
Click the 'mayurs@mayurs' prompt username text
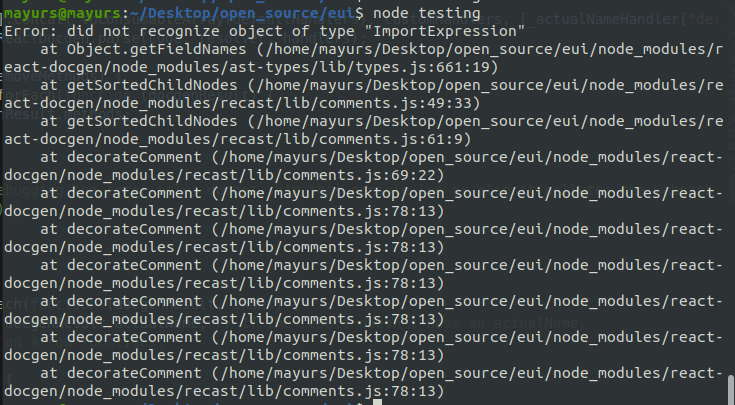tap(62, 13)
